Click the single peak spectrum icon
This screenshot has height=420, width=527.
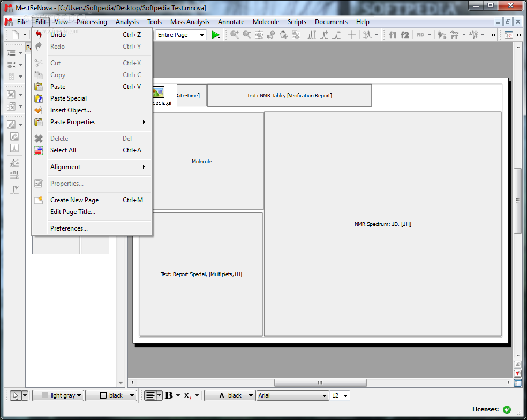coord(14,148)
